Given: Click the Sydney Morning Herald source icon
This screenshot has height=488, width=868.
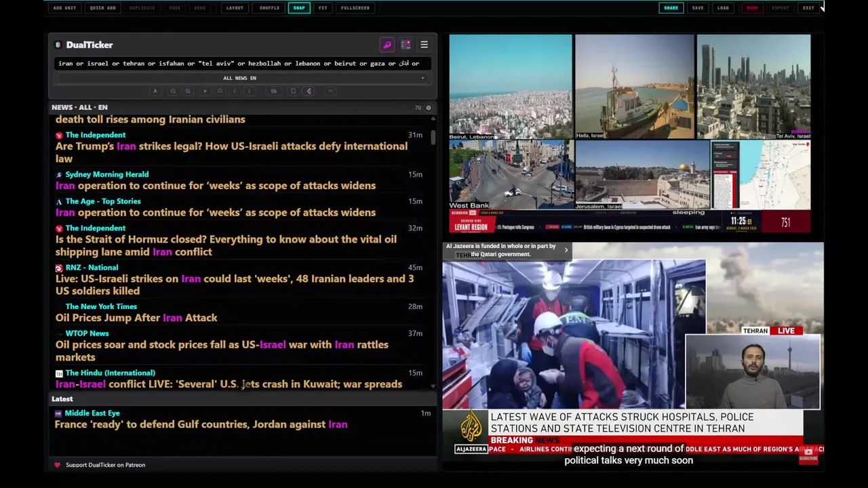Looking at the screenshot, I should (59, 175).
